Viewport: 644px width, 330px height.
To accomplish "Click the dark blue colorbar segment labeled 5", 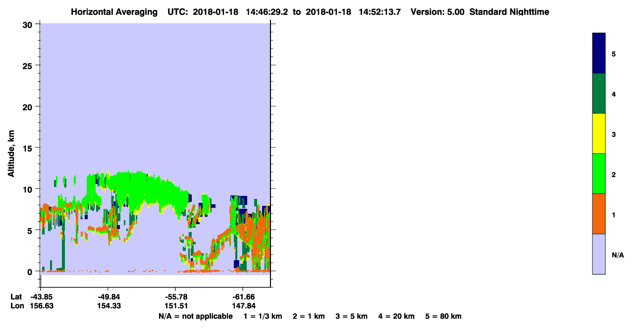I will point(599,53).
